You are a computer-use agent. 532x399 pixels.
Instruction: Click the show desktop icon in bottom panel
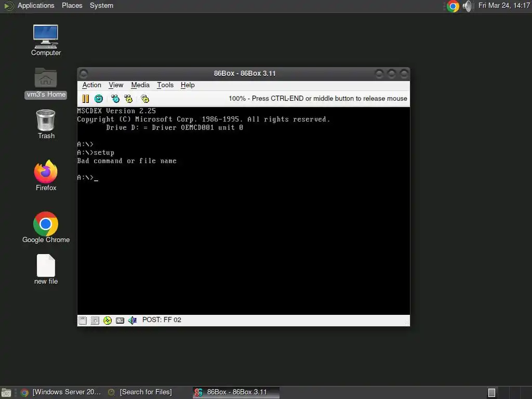pyautogui.click(x=6, y=393)
